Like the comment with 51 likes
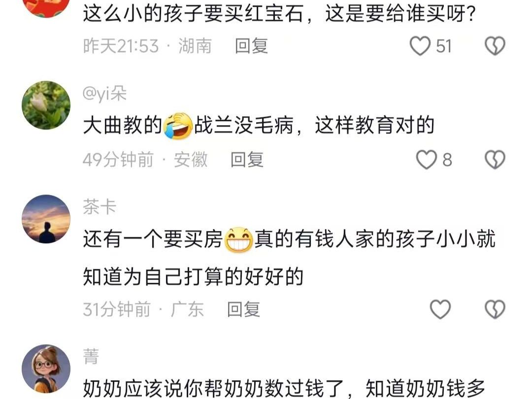 click(420, 46)
